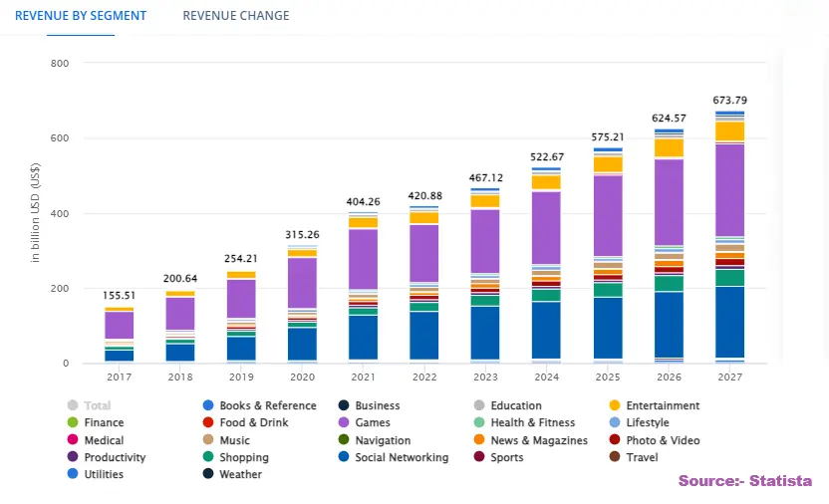This screenshot has width=829, height=504.
Task: Click the yellow Entertainment segment of 2025 bar
Action: [x=608, y=164]
